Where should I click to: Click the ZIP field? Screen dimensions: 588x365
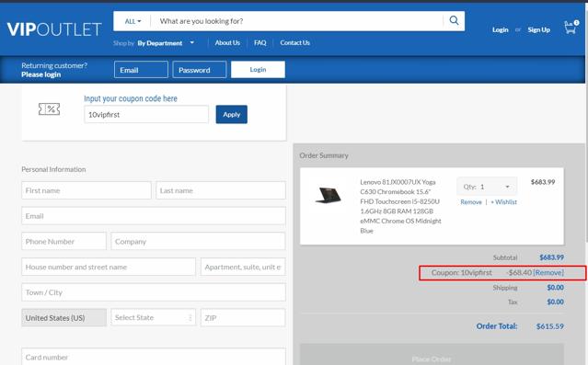(243, 318)
